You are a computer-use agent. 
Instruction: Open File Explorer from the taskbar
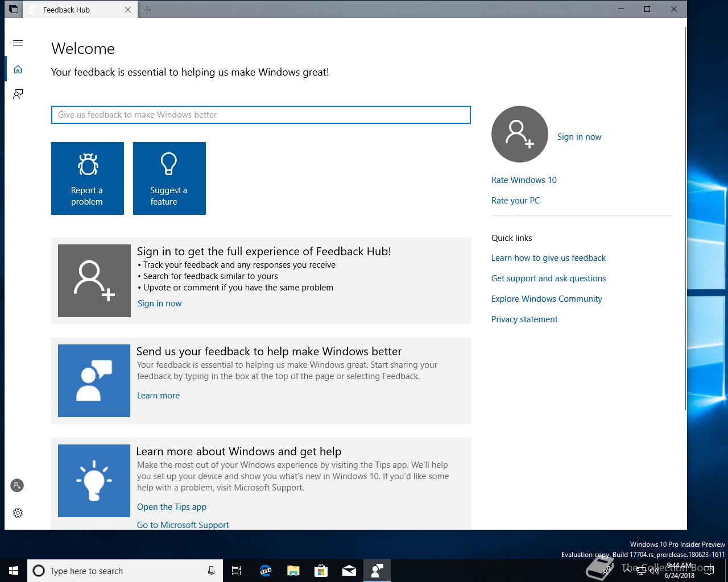click(293, 571)
